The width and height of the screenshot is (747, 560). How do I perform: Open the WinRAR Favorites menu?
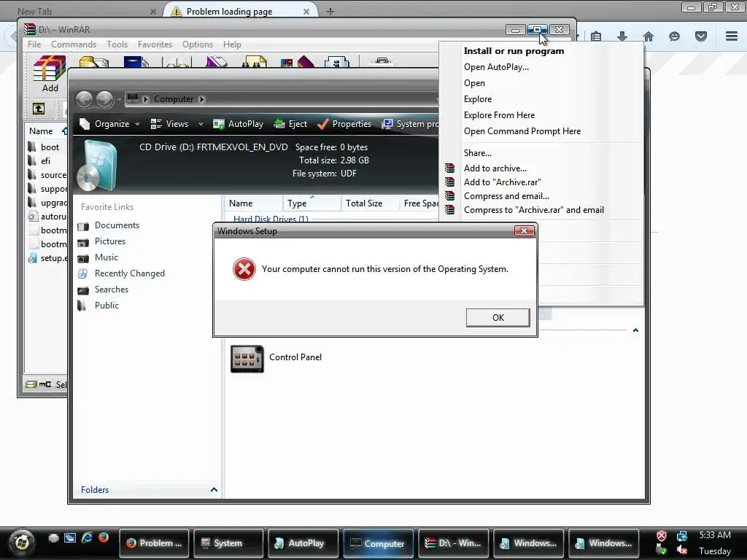pos(155,44)
